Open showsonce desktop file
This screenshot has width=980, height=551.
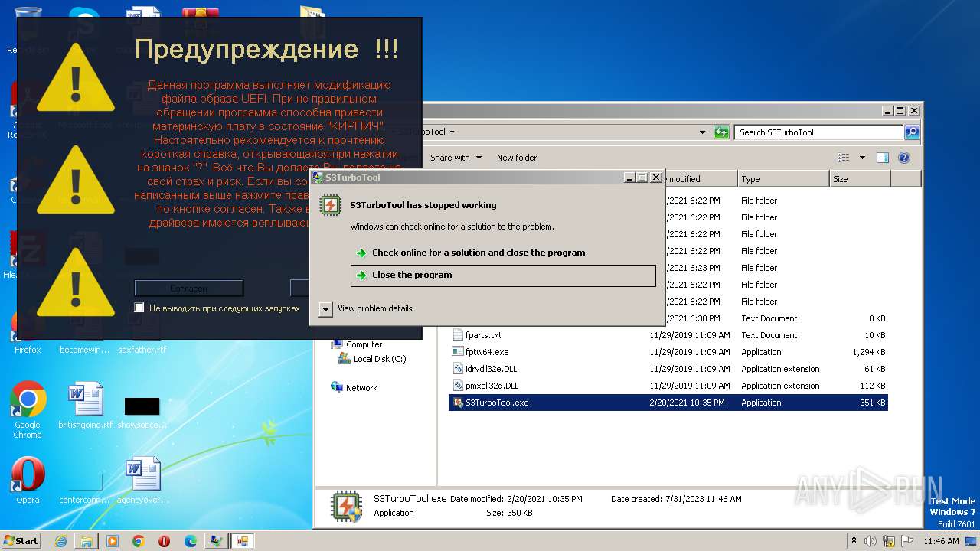pyautogui.click(x=142, y=412)
